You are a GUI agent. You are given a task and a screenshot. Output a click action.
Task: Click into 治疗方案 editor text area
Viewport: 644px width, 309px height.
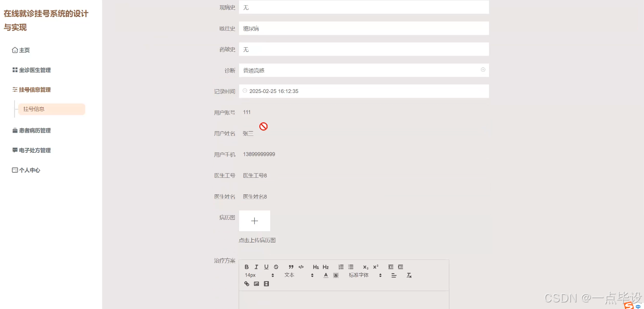(x=344, y=300)
